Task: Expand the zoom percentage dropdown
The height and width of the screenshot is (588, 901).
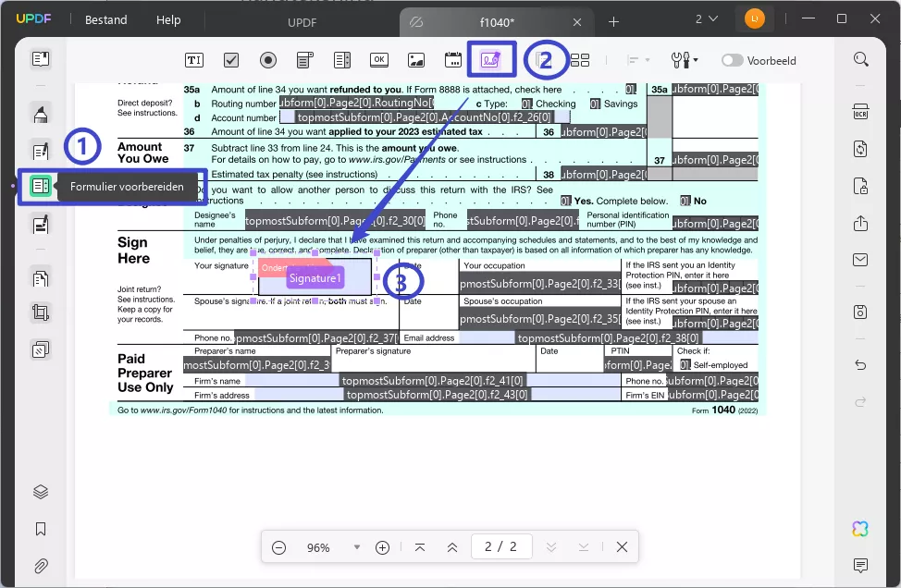Action: coord(357,547)
